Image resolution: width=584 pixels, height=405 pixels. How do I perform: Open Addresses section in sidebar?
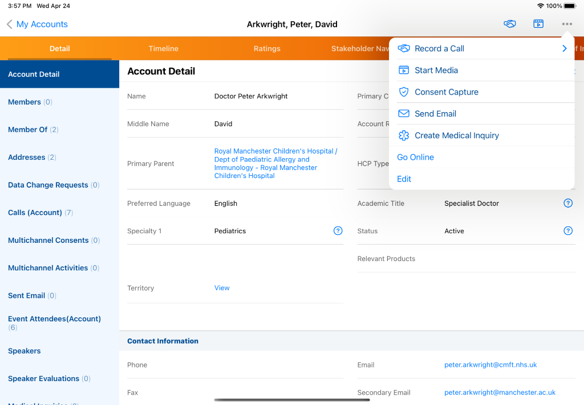(60, 157)
